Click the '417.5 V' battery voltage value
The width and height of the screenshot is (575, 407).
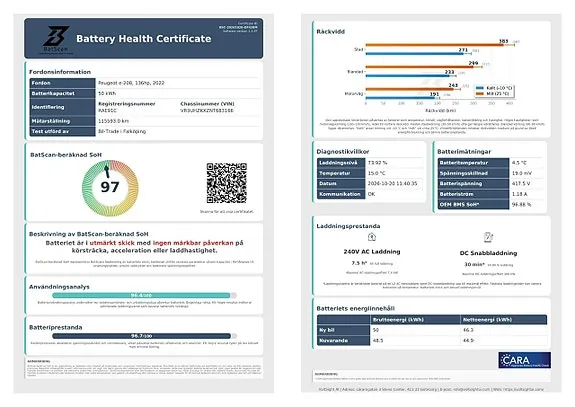(x=521, y=183)
